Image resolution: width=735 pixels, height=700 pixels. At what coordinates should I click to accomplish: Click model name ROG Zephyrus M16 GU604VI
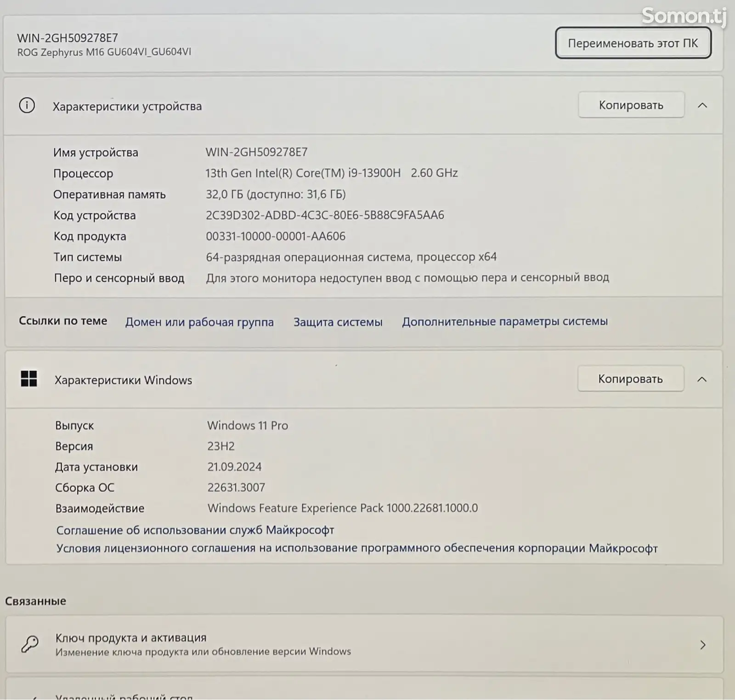click(x=104, y=52)
